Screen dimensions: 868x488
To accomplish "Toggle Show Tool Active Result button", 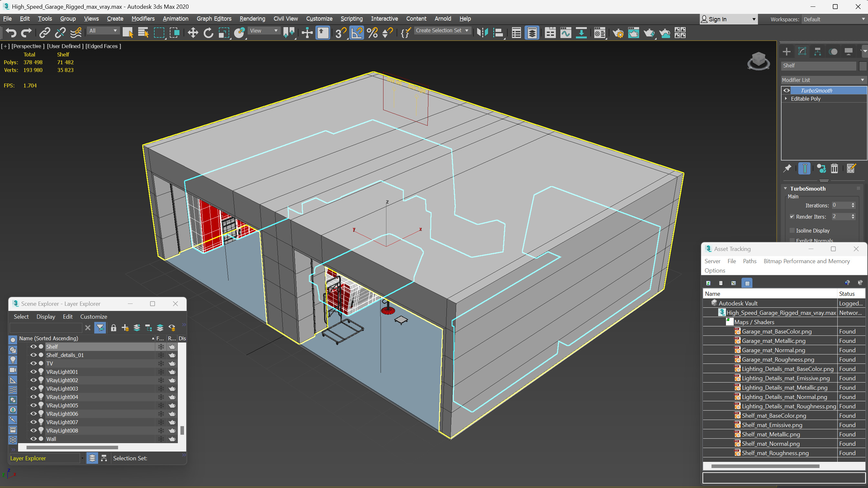I will [804, 168].
